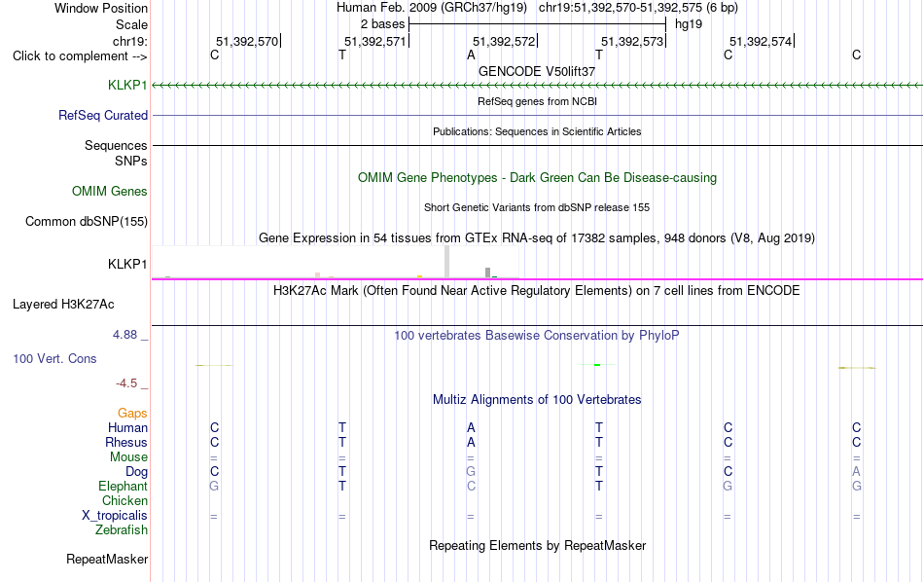This screenshot has width=924, height=582.
Task: Click the Rhesus alignment row label
Action: tap(126, 442)
